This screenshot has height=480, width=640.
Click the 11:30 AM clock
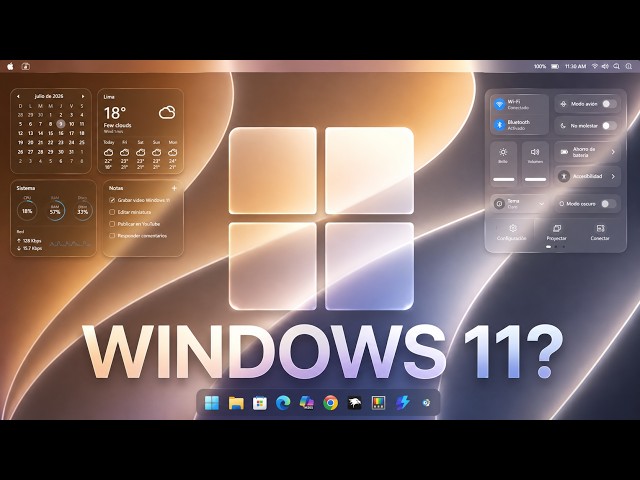[x=576, y=66]
